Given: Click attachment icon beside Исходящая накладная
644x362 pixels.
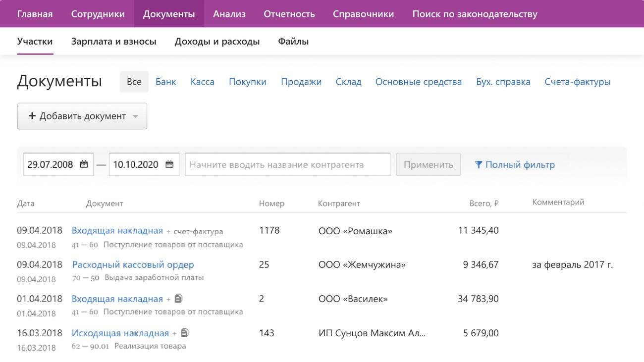Looking at the screenshot, I should 185,333.
